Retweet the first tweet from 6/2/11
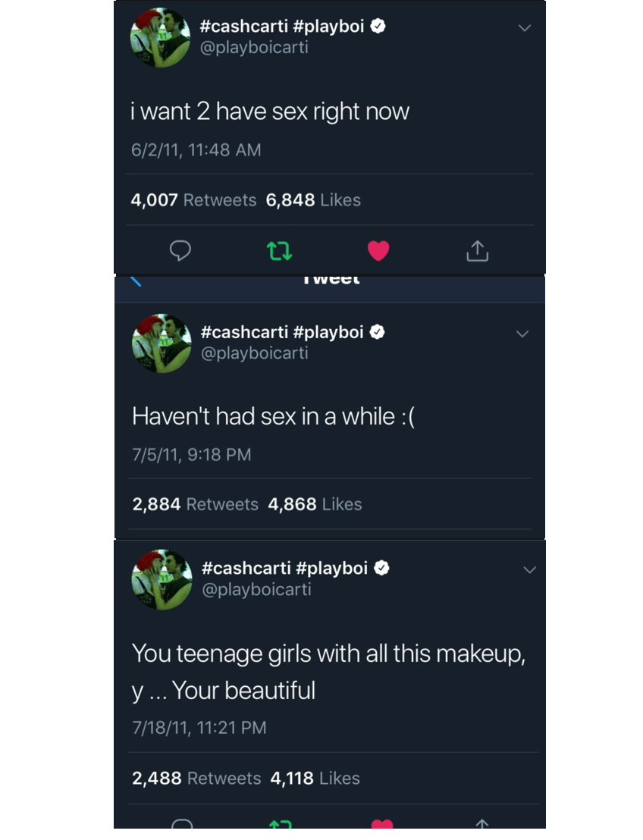This screenshot has width=643, height=840. coord(279,250)
